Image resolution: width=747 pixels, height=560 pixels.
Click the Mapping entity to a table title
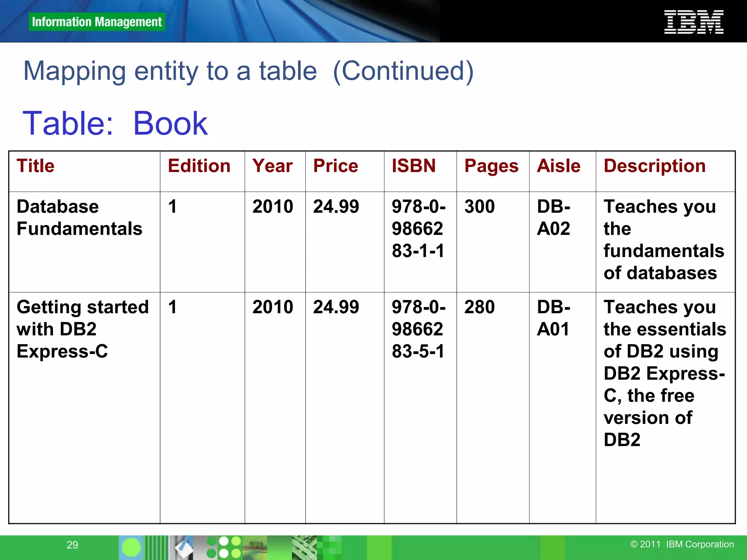point(248,71)
